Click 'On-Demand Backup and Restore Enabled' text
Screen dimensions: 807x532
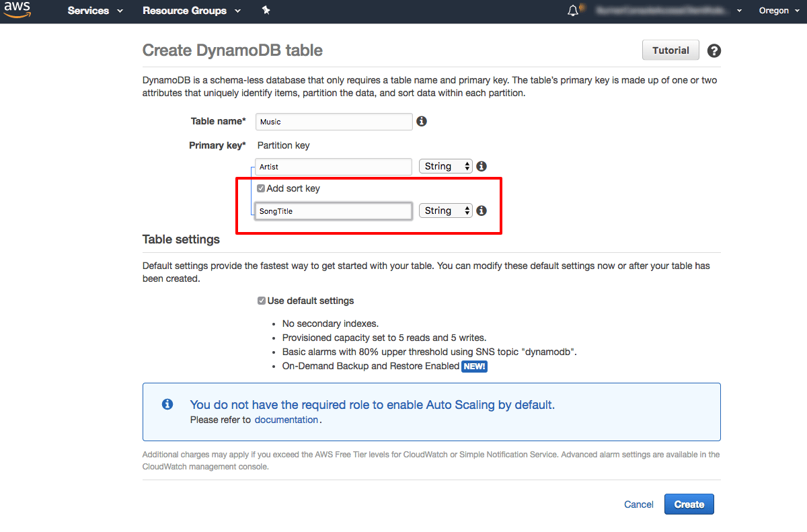(371, 366)
